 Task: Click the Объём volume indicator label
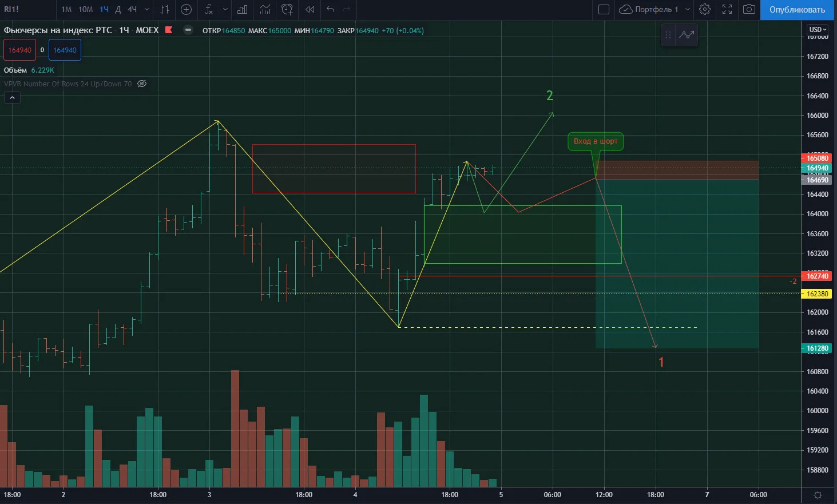tap(15, 70)
